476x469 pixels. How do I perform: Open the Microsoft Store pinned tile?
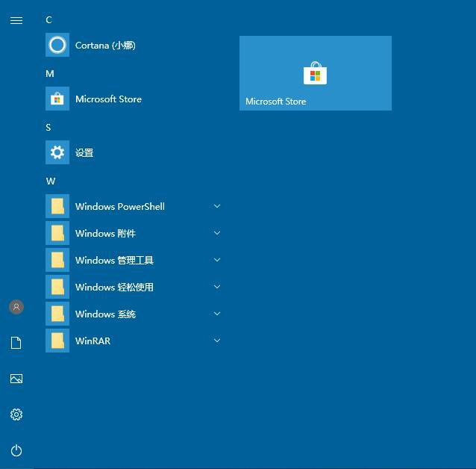click(x=316, y=73)
